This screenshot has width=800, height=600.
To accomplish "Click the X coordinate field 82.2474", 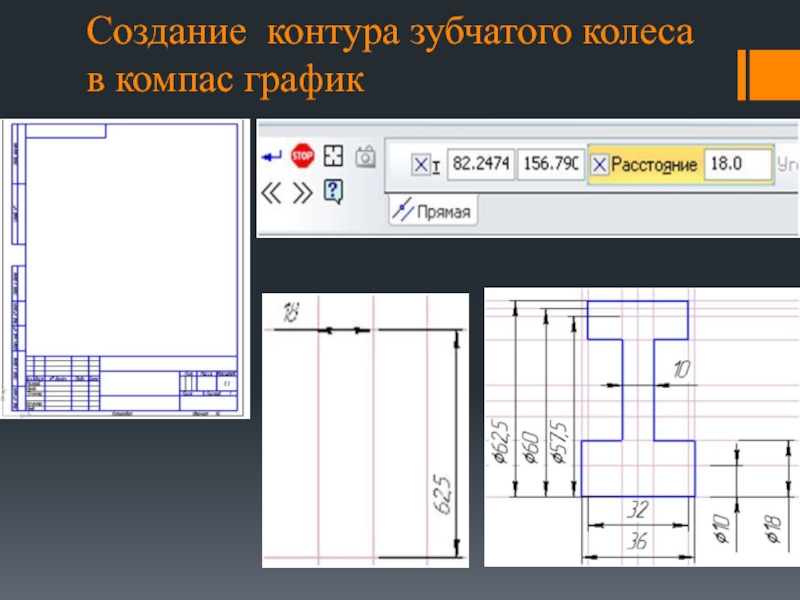I will pos(481,164).
